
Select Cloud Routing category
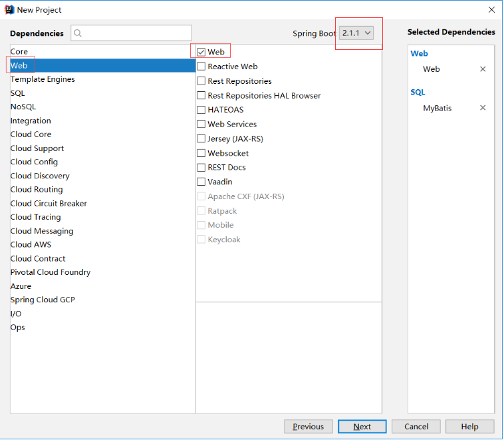(x=102, y=190)
